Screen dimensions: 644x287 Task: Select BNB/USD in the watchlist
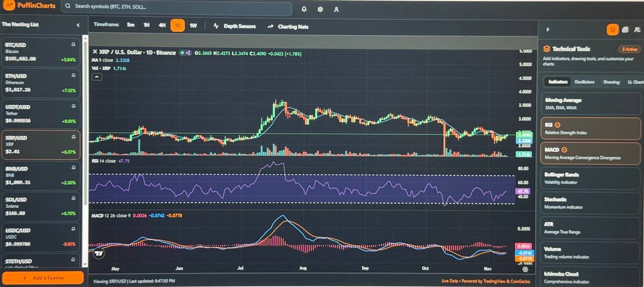pyautogui.click(x=41, y=175)
